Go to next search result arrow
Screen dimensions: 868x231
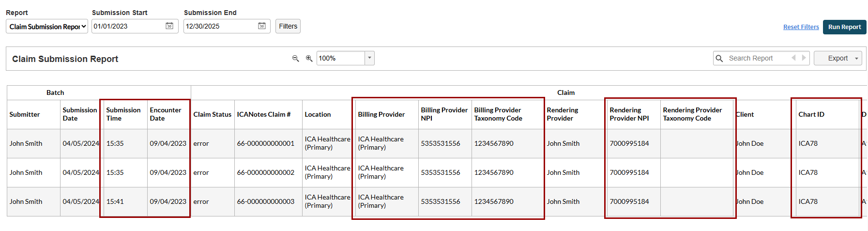[x=804, y=58]
